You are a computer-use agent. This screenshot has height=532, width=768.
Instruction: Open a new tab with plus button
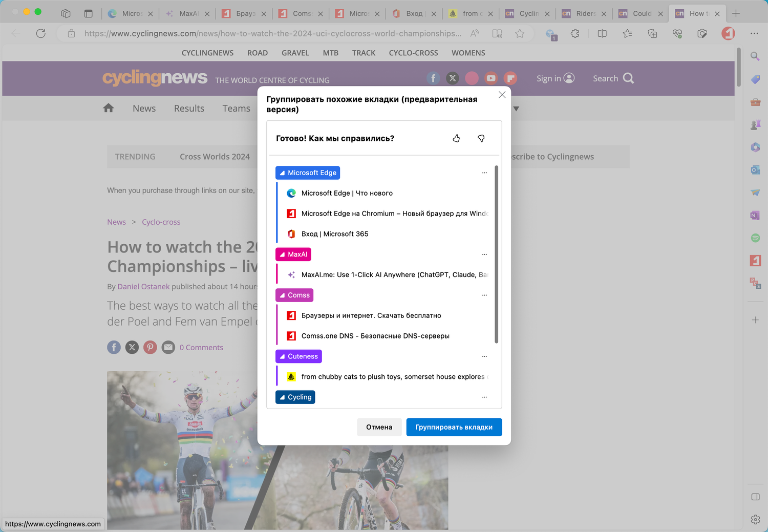pos(736,13)
